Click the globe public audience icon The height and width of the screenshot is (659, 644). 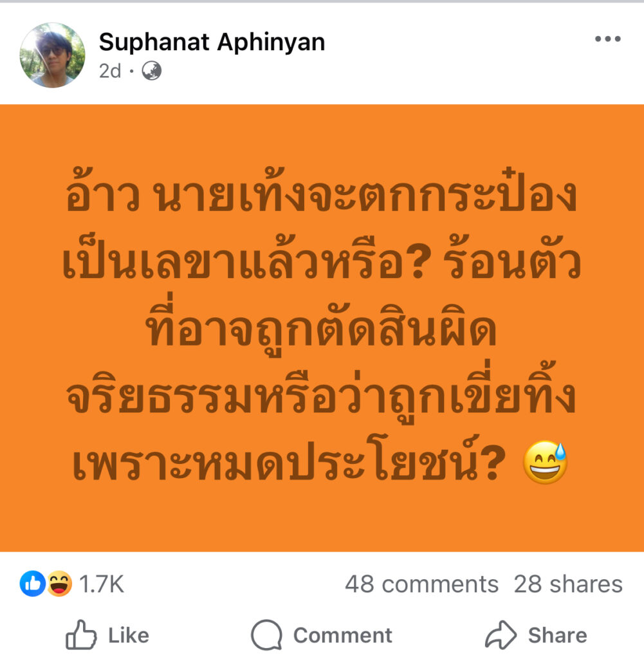click(x=151, y=71)
